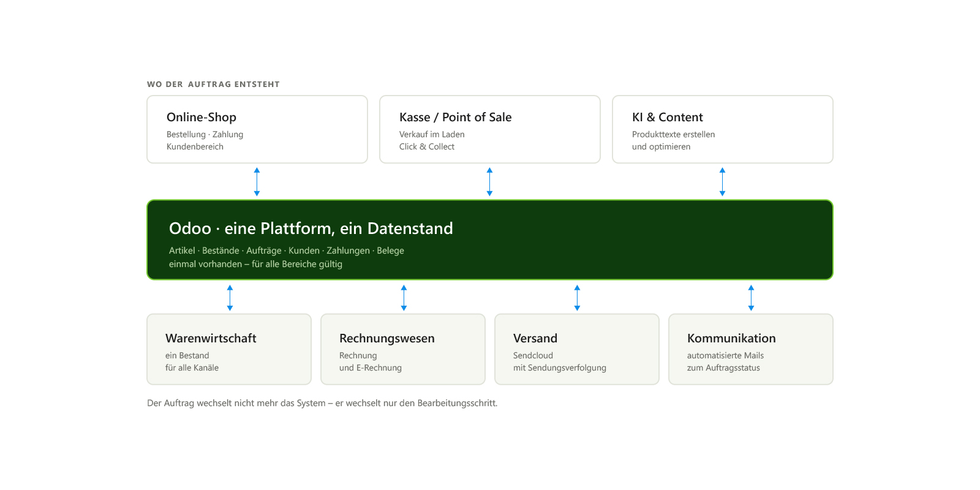Click the 'Click & Collect' line
Viewport: 980px width, 490px height.
pos(427,146)
